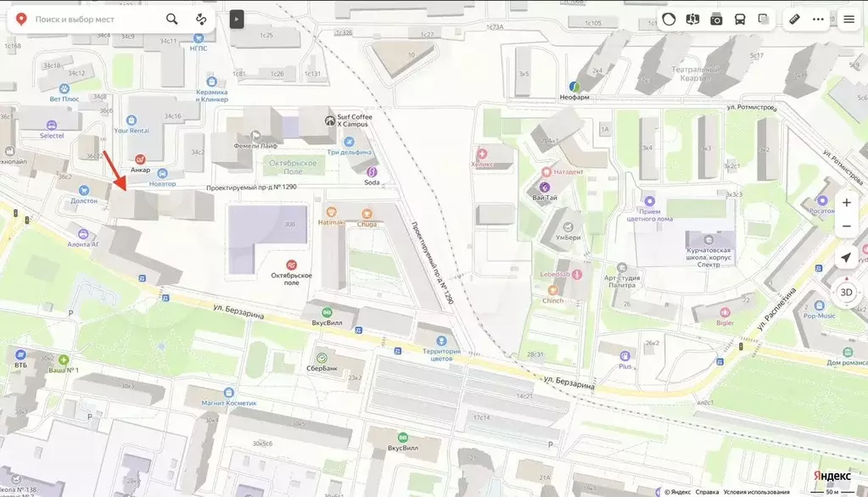Viewport: 868px width, 497px height.
Task: Toggle 3D map tilt
Action: pos(846,293)
